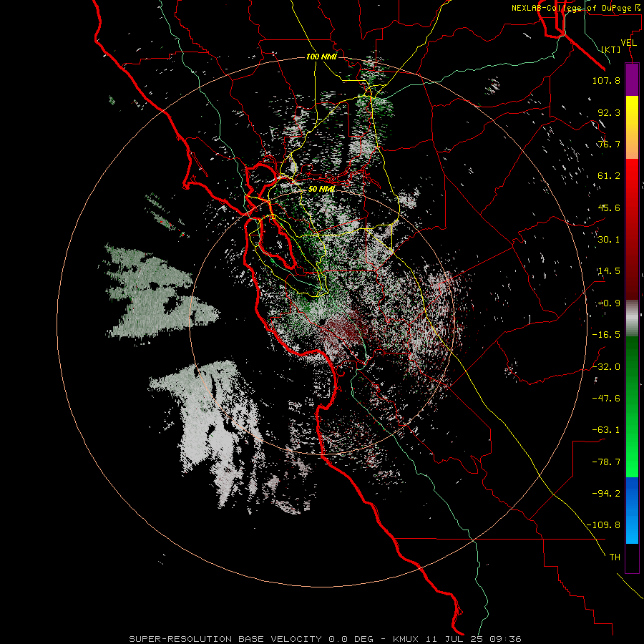Click the -109.8 velocity scale value
Image resolution: width=644 pixels, height=644 pixels.
[x=604, y=525]
